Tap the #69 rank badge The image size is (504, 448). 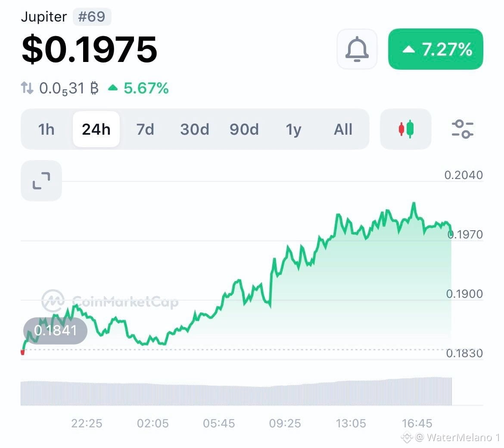[92, 17]
